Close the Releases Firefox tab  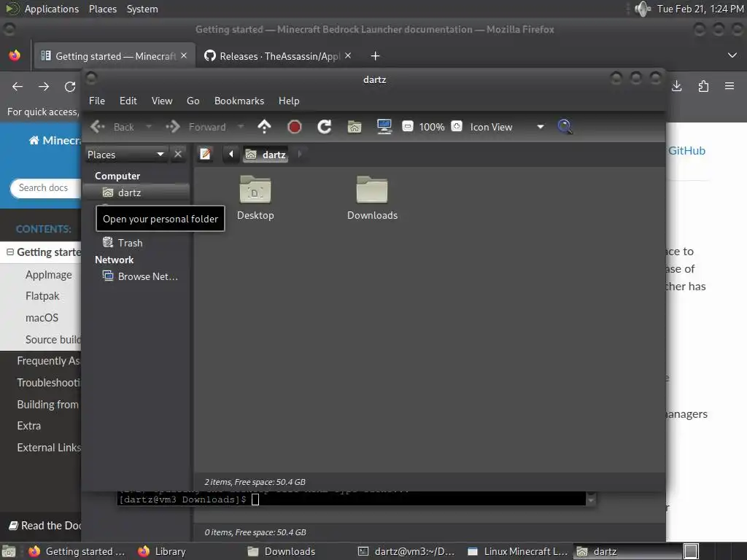(x=348, y=55)
